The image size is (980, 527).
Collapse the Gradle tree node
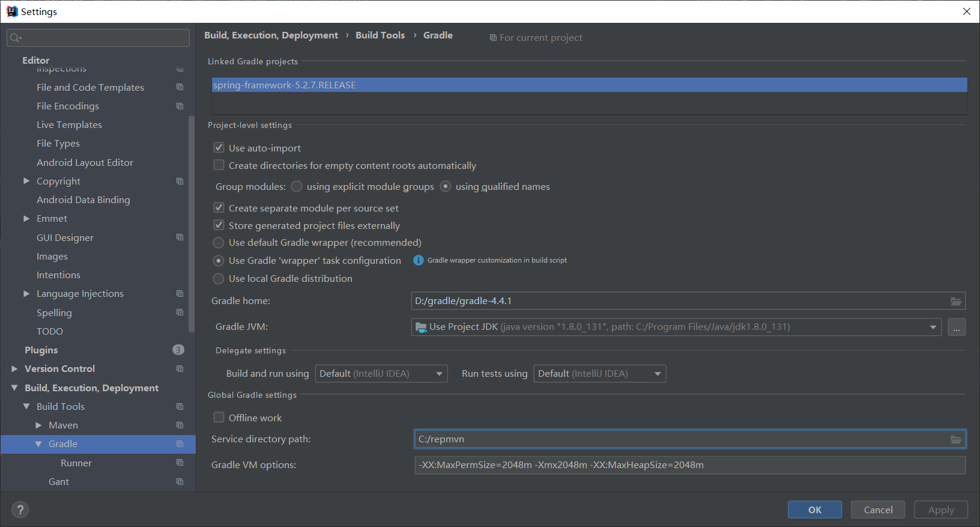click(38, 444)
